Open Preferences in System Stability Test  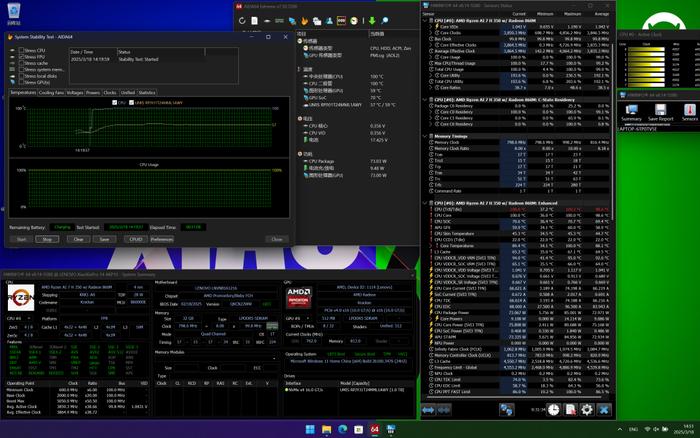click(162, 239)
